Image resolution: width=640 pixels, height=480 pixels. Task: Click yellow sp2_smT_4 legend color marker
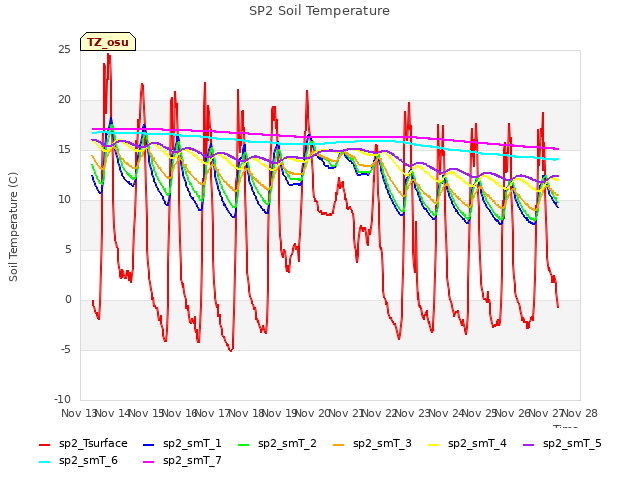pyautogui.click(x=433, y=445)
